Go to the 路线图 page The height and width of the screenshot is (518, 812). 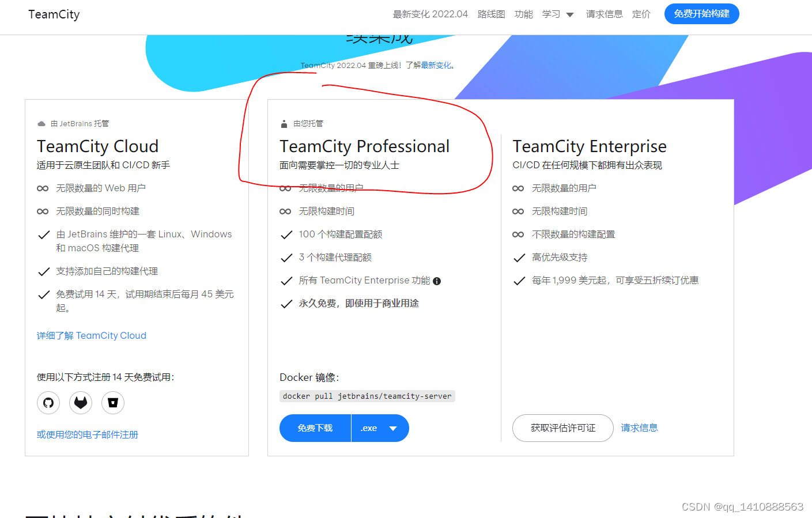(492, 14)
